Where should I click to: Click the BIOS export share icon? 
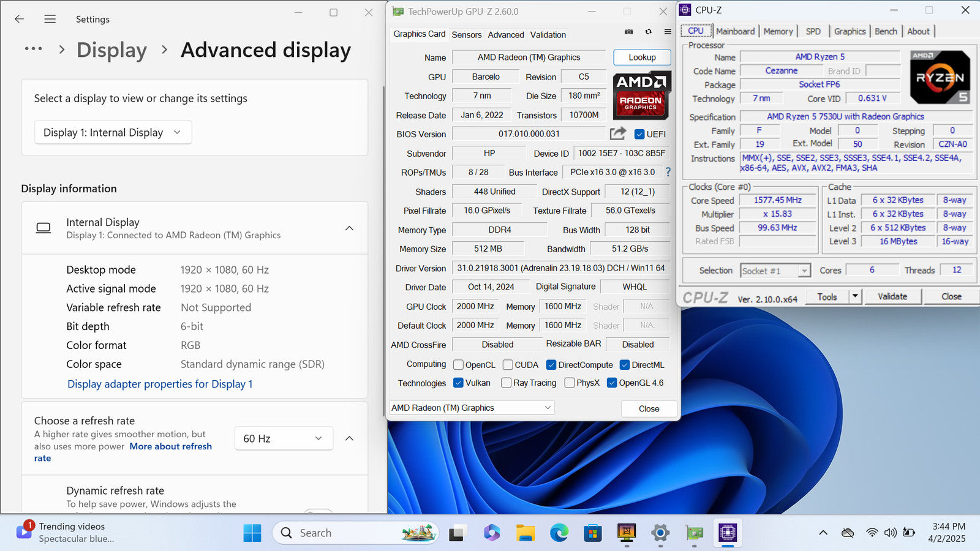pyautogui.click(x=618, y=133)
